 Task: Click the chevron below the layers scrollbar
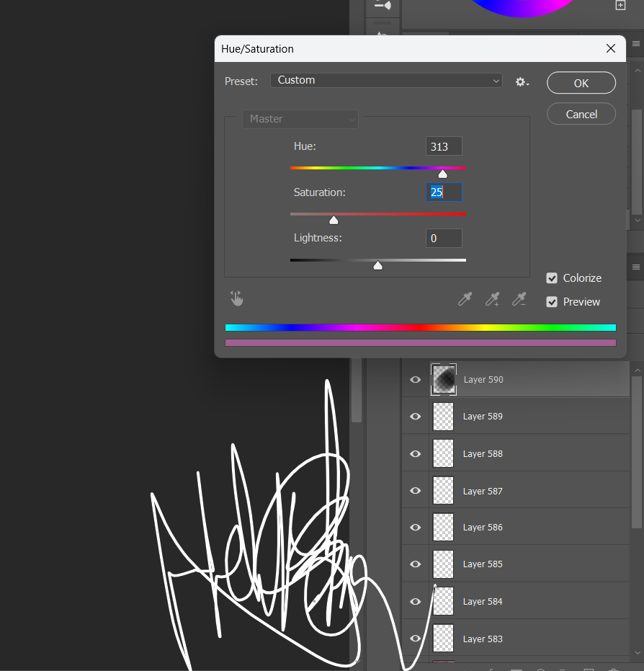click(637, 652)
